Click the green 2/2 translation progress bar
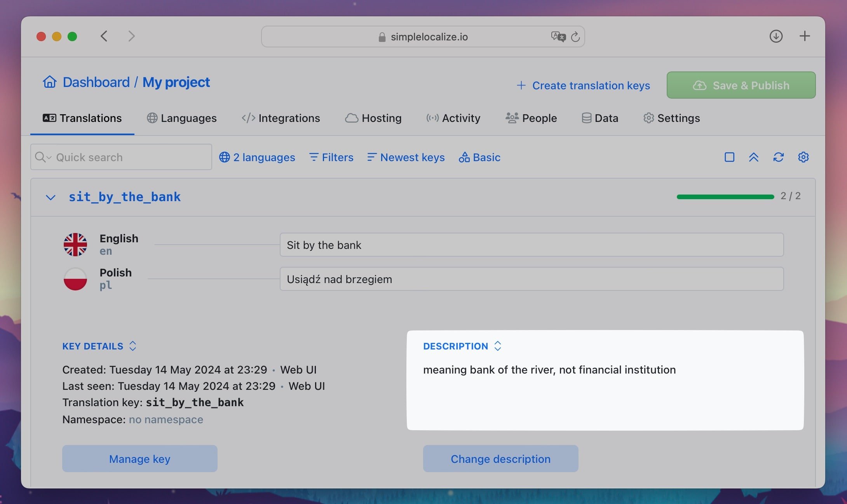847x504 pixels. coord(725,197)
